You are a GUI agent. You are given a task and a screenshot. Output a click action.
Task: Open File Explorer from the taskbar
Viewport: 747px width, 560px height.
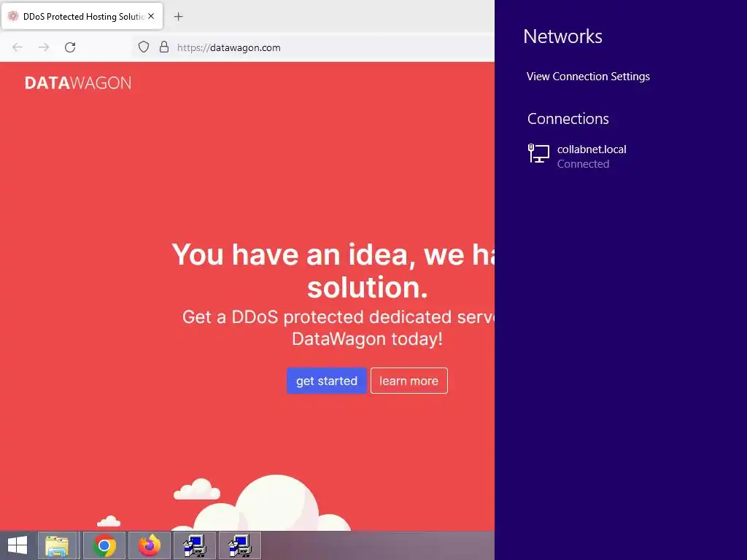[x=57, y=545]
